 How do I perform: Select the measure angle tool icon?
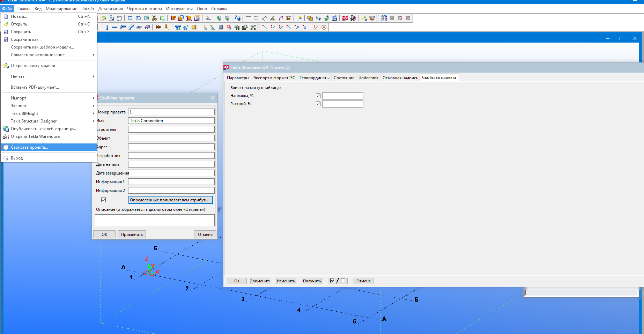tap(273, 18)
